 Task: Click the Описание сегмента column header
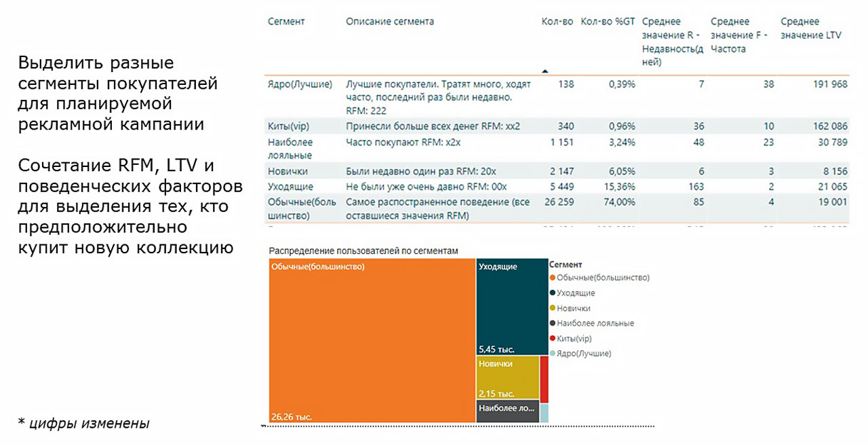tap(390, 22)
